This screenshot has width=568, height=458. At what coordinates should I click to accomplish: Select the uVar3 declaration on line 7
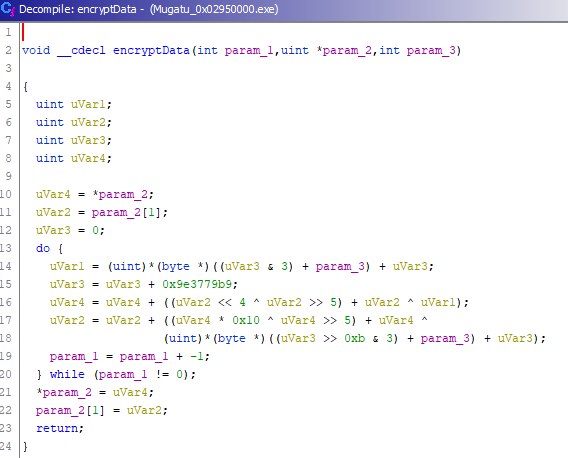click(x=88, y=140)
